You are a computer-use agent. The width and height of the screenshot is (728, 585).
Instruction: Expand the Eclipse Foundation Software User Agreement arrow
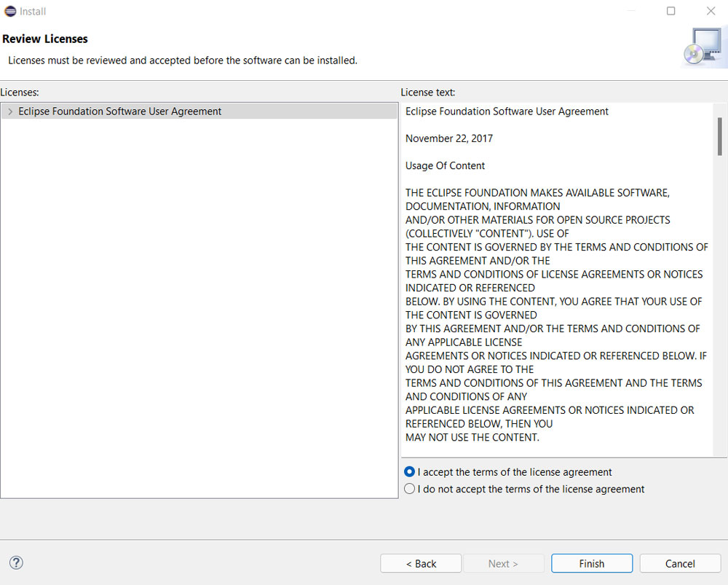pos(9,111)
